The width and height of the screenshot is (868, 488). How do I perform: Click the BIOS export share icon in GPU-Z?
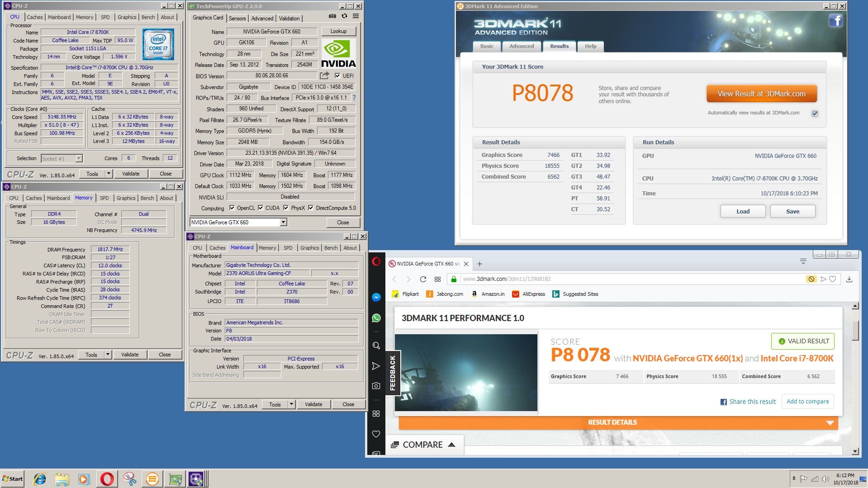(325, 76)
